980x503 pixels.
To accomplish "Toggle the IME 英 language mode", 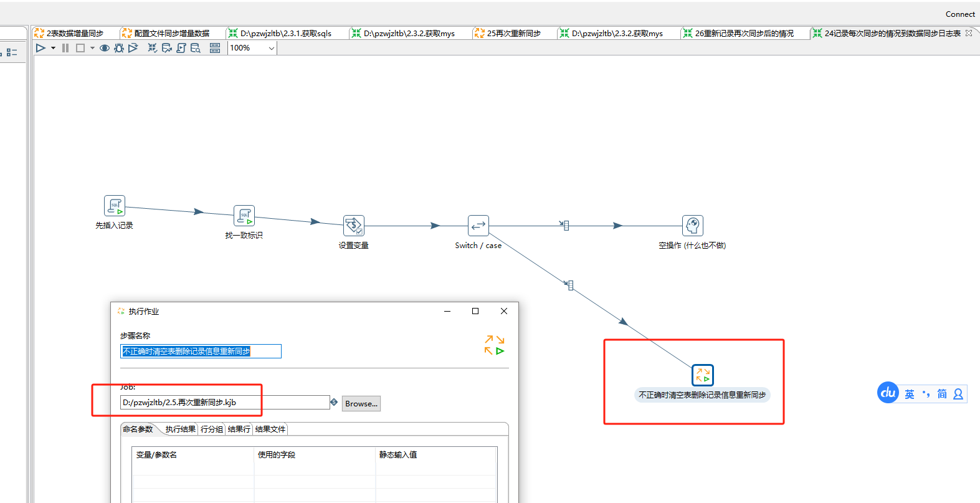I will (910, 394).
